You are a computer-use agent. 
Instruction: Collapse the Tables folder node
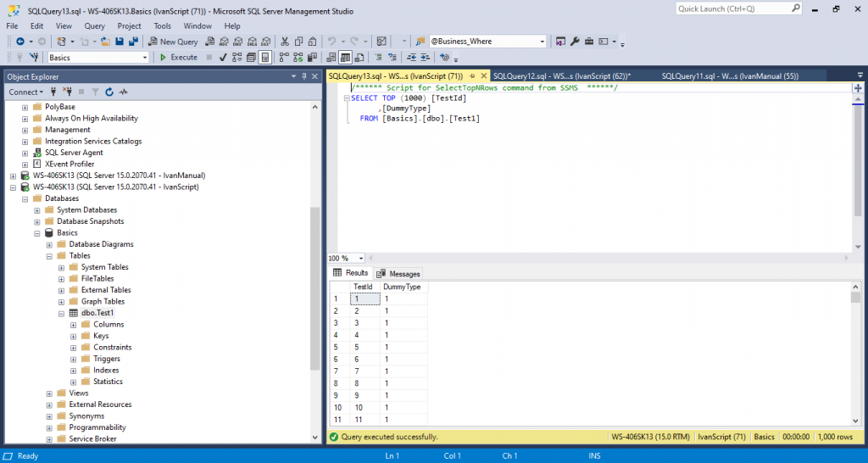point(49,256)
